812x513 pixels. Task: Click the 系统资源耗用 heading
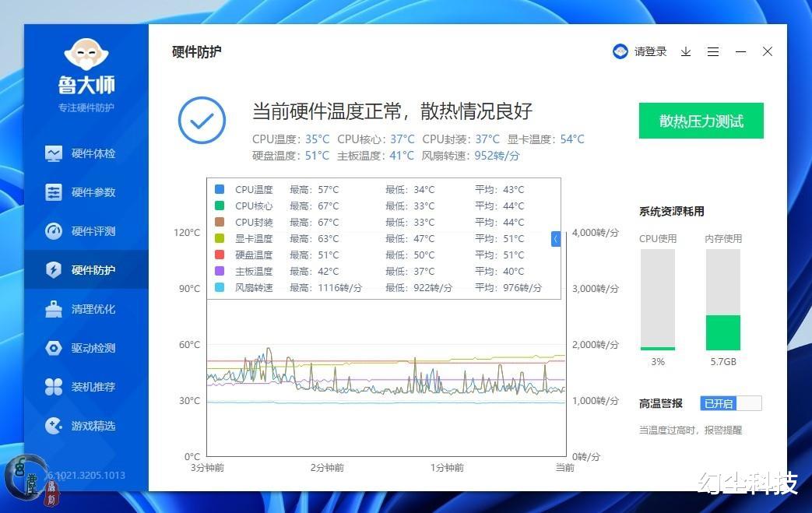tap(672, 211)
